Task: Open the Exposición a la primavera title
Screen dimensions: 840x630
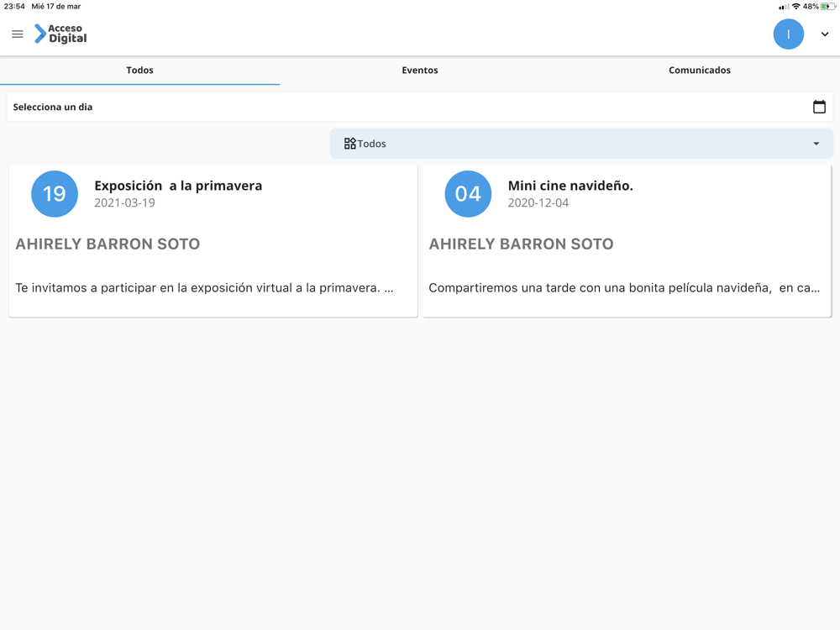Action: pos(178,186)
